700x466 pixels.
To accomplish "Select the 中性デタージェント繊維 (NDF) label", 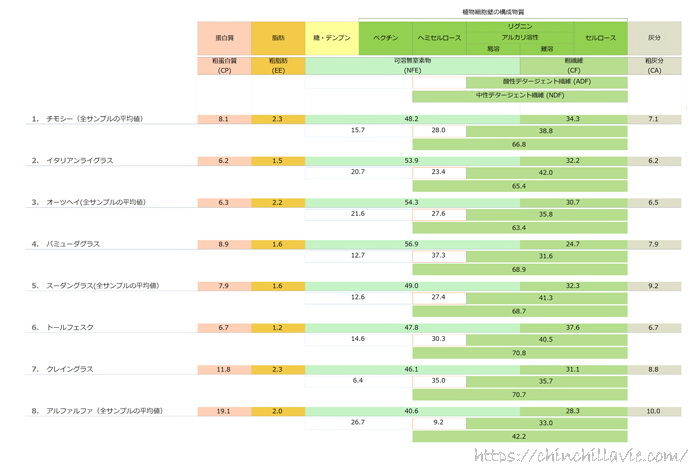I will pos(520,95).
